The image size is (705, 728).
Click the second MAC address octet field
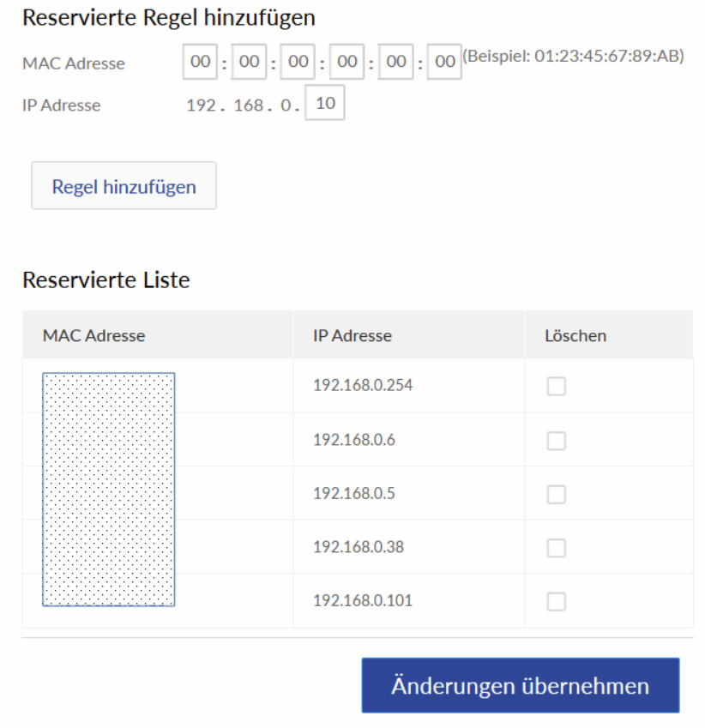249,63
